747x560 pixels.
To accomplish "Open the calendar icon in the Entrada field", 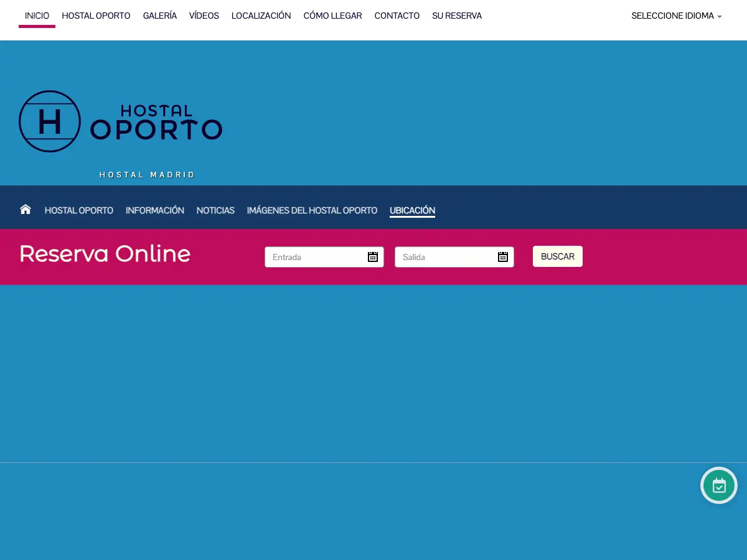I will pos(373,257).
